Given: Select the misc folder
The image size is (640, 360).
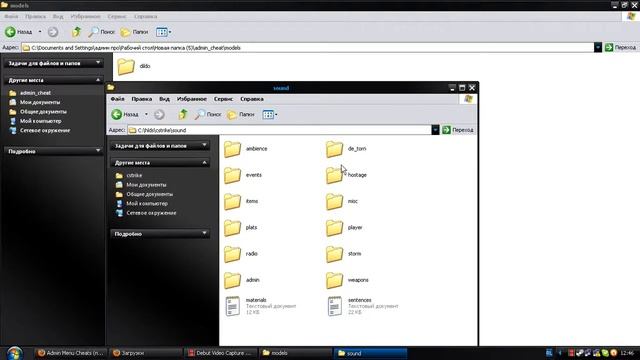Looking at the screenshot, I should point(342,201).
